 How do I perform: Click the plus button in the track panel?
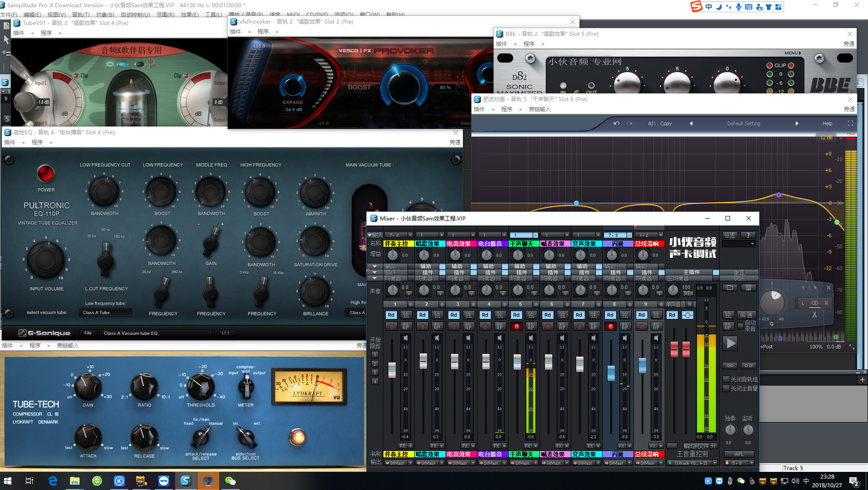(862, 380)
